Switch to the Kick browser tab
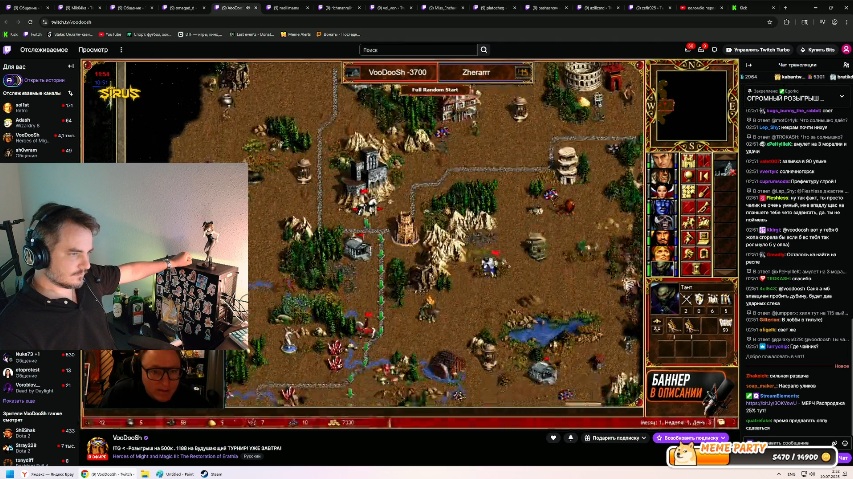 point(752,8)
